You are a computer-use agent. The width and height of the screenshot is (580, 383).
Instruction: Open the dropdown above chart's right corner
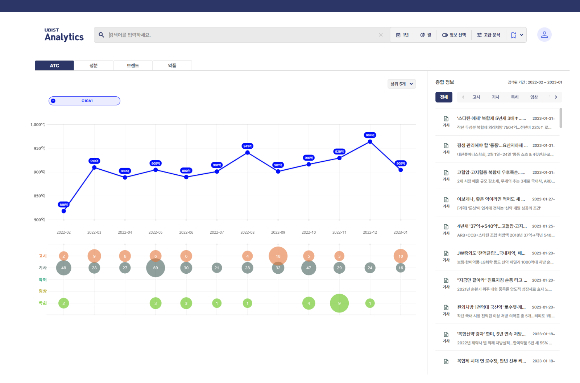401,84
